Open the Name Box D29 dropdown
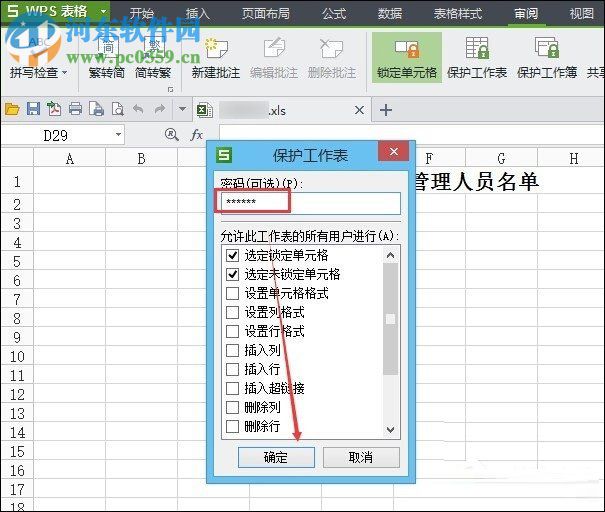This screenshot has width=605, height=512. click(118, 135)
